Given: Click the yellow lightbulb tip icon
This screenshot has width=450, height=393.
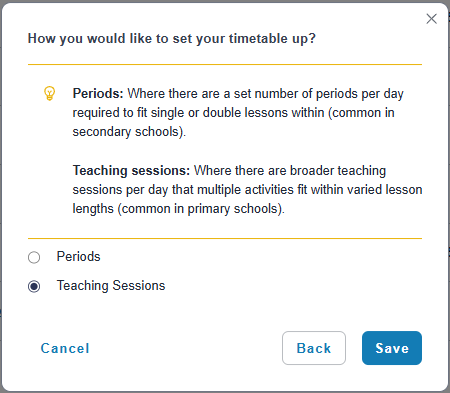Looking at the screenshot, I should point(50,93).
